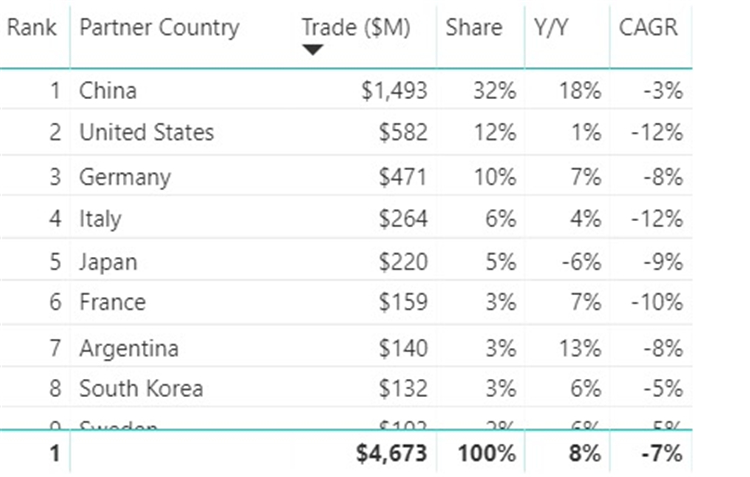Sort by the Rank column header
The height and width of the screenshot is (477, 750).
pos(32,27)
